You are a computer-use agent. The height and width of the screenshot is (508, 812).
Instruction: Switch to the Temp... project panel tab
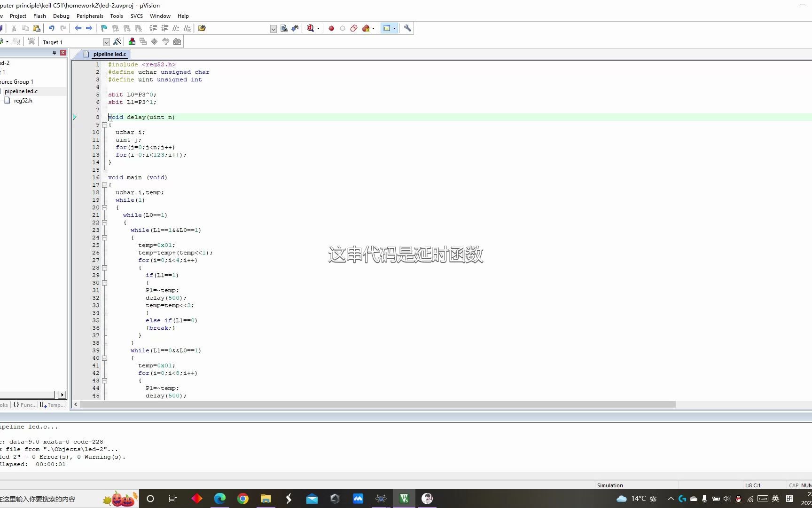click(x=52, y=405)
